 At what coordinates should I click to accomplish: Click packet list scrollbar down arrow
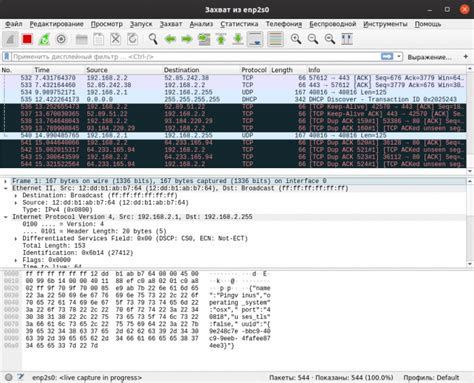(x=470, y=171)
